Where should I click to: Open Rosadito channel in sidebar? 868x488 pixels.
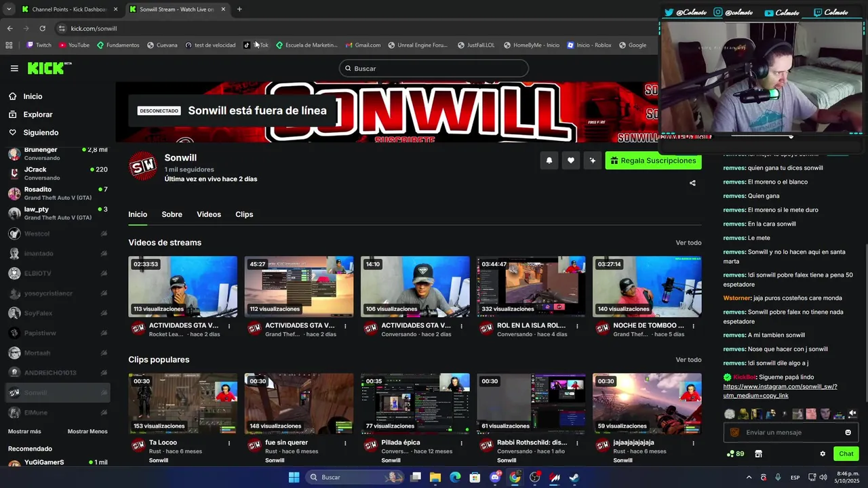58,193
